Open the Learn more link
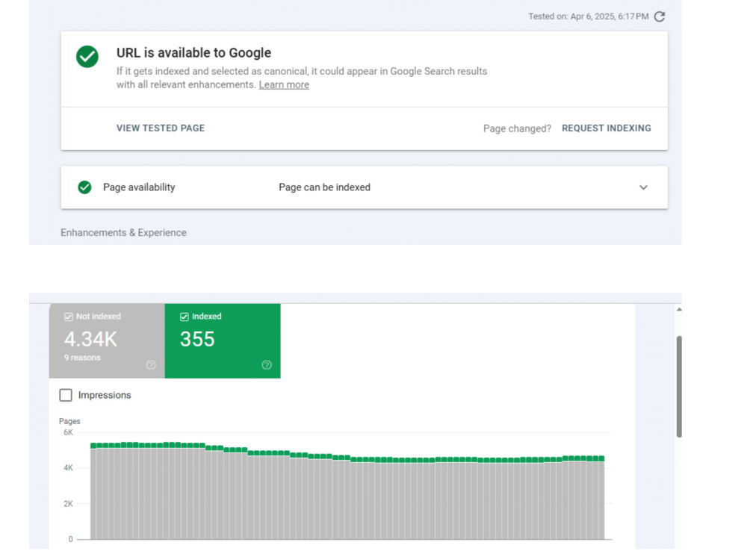The width and height of the screenshot is (747, 560). 284,85
